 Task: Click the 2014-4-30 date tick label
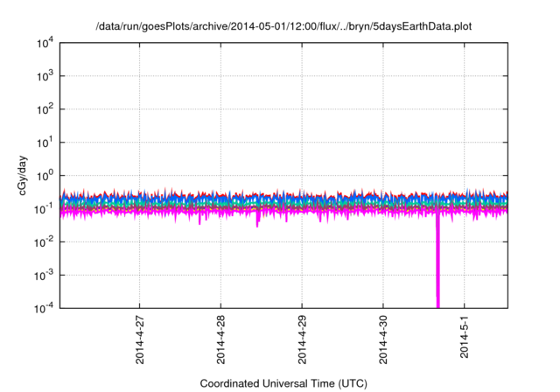[x=383, y=339]
